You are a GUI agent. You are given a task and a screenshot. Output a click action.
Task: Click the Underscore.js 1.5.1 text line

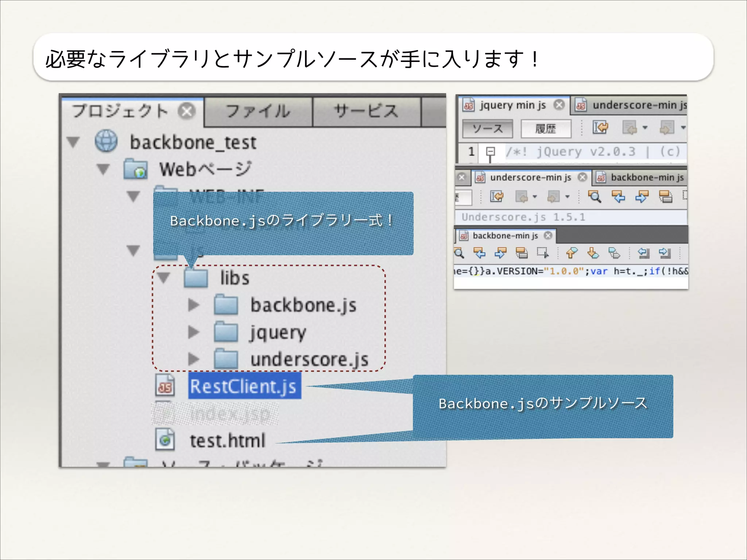(x=523, y=217)
